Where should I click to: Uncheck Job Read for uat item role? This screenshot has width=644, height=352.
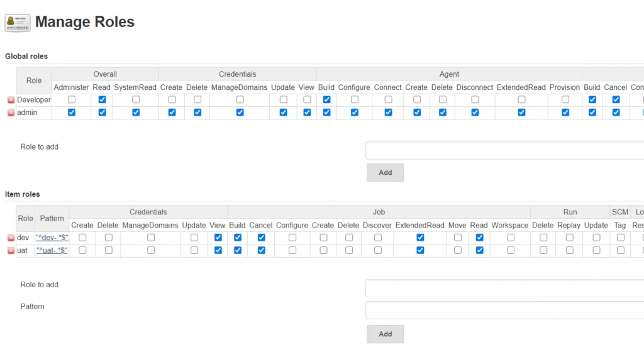point(480,250)
